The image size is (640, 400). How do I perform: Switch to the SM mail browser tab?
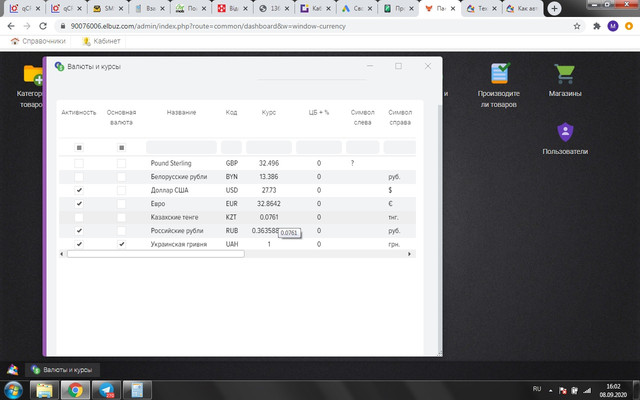pyautogui.click(x=108, y=8)
